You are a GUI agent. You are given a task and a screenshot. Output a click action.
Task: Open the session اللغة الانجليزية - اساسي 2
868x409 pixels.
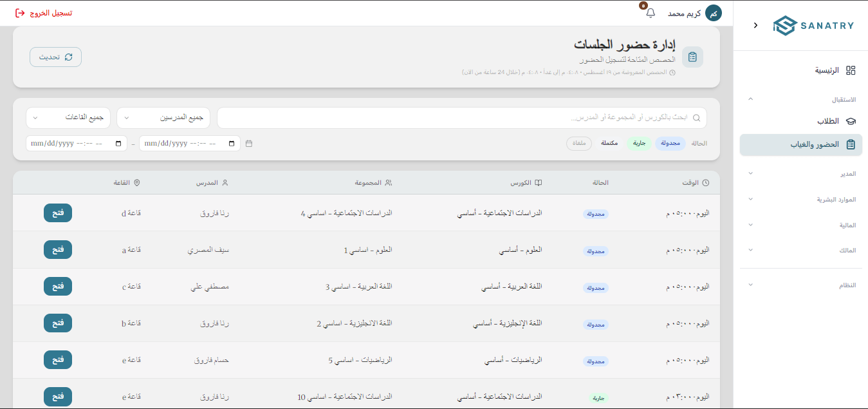point(58,323)
